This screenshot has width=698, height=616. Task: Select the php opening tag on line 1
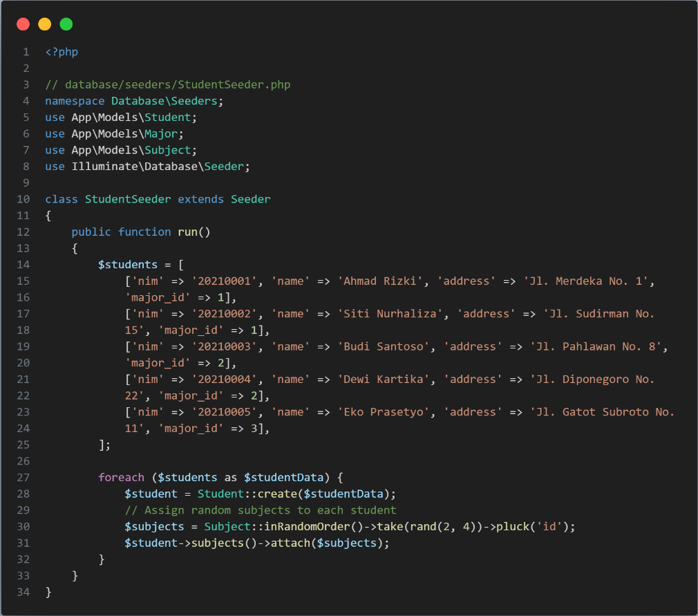click(x=61, y=51)
